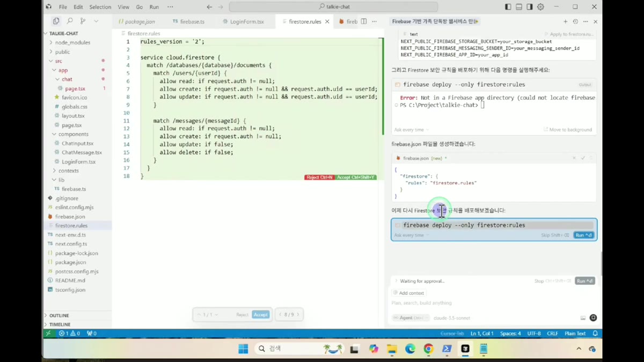
Task: Open ChatInput.tsx in file tree
Action: point(78,143)
